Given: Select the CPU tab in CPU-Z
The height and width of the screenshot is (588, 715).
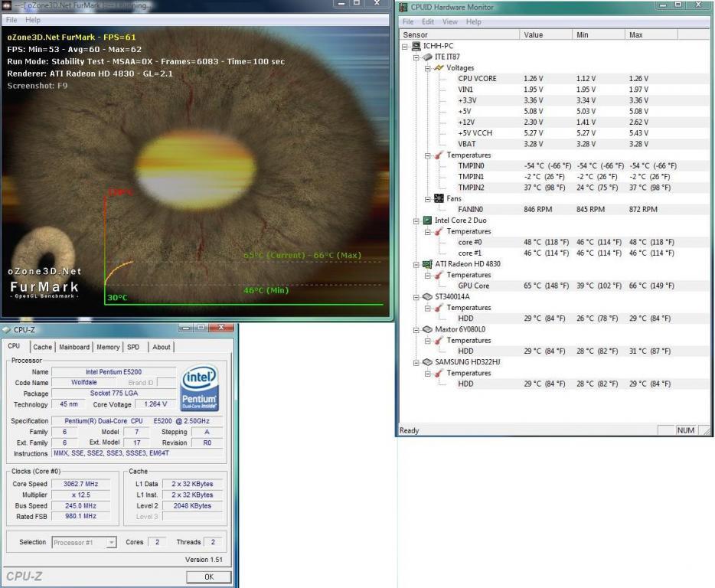Looking at the screenshot, I should (14, 346).
